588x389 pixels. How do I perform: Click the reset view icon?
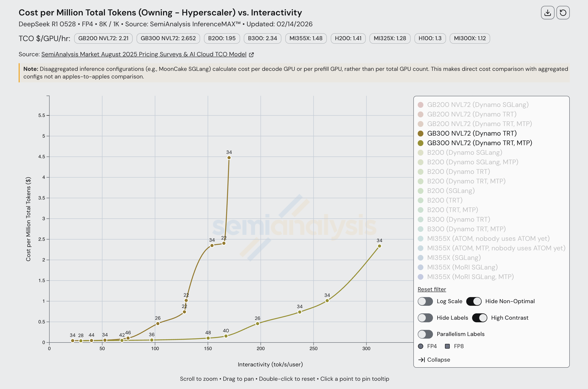(563, 13)
